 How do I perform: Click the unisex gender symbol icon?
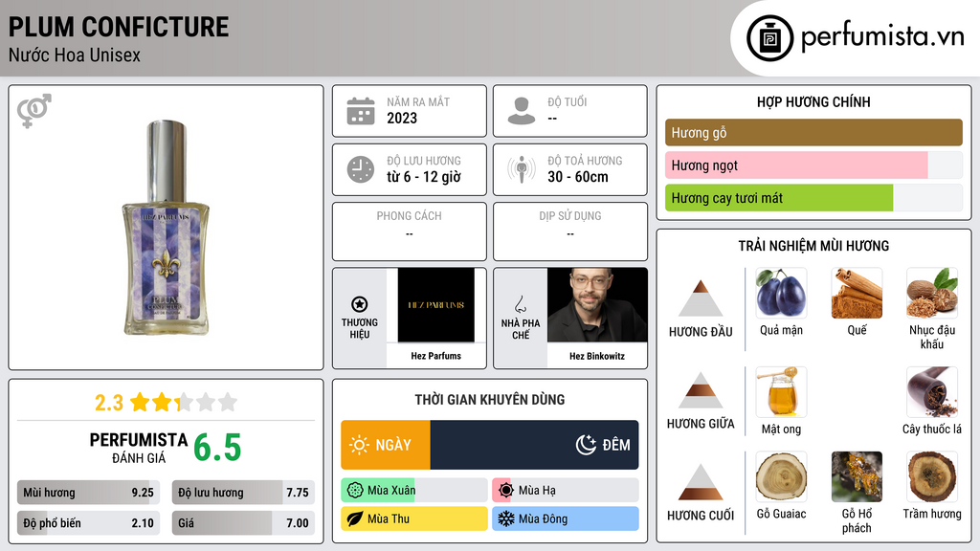point(34,111)
